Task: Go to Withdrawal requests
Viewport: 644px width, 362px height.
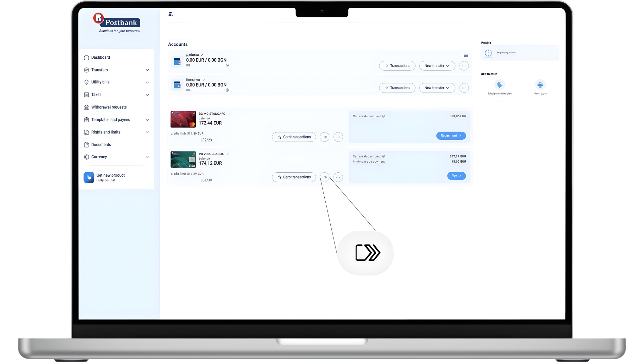Action: (109, 107)
